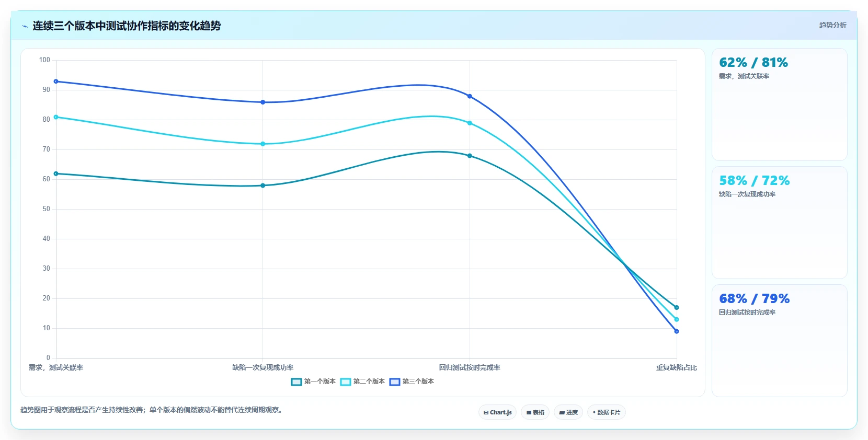The height and width of the screenshot is (440, 868).
Task: Click the 62% / 81% stat card value
Action: [753, 63]
